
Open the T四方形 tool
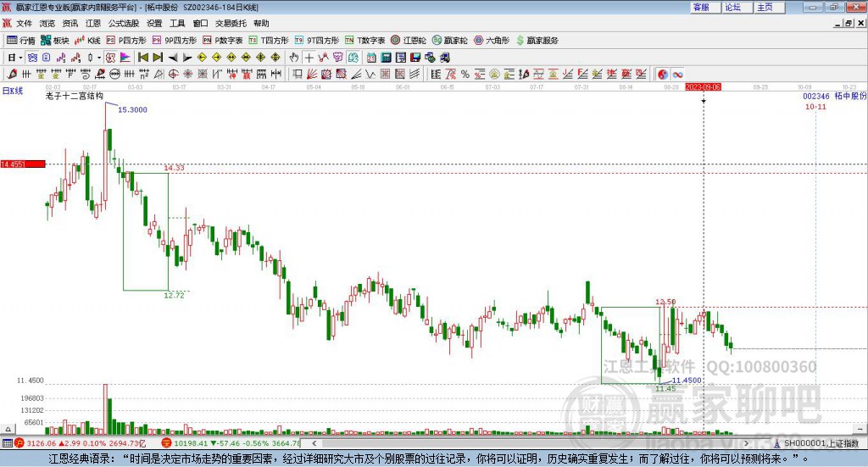click(269, 41)
